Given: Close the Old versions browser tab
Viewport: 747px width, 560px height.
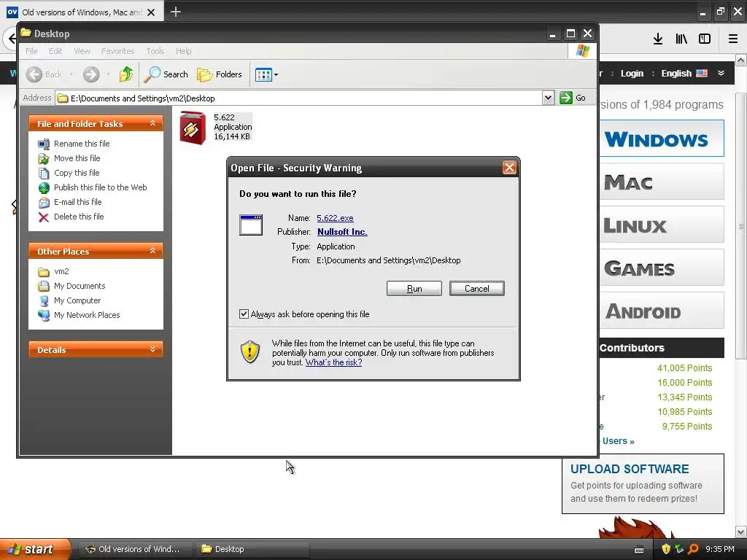Looking at the screenshot, I should [151, 12].
